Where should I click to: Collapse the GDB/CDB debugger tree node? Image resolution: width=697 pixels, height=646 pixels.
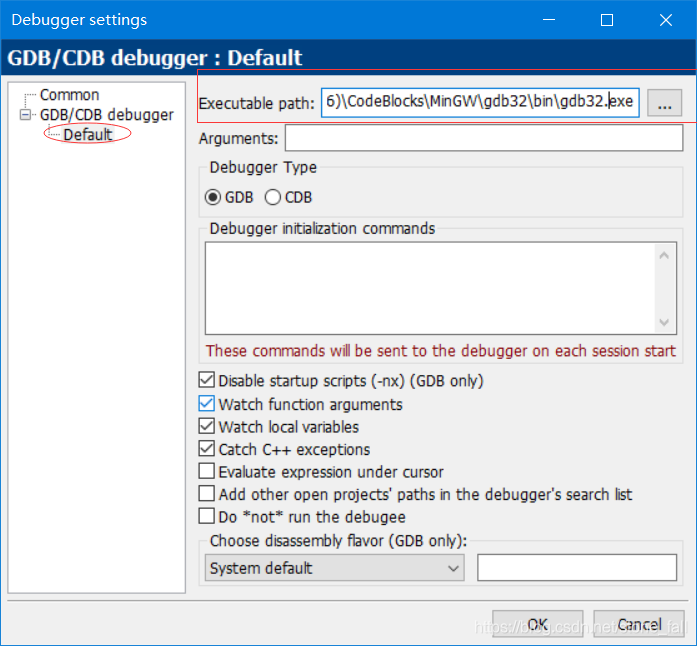coord(26,115)
